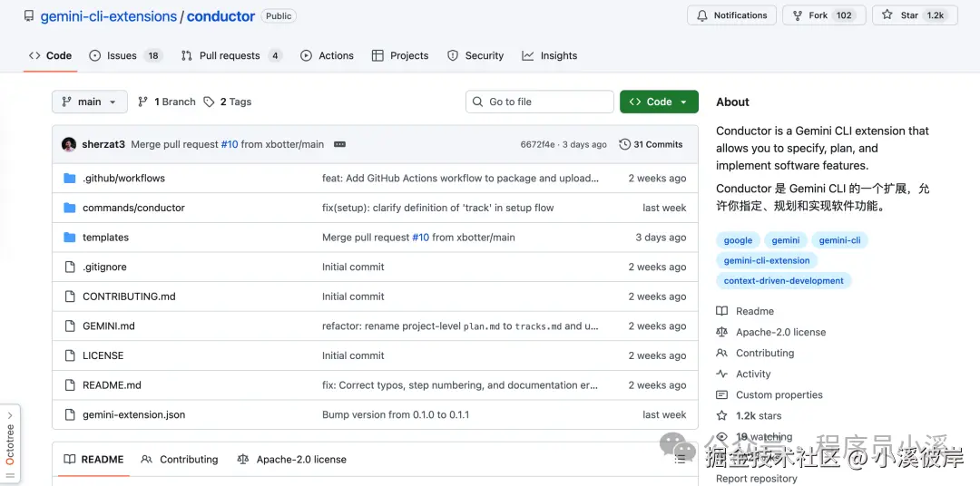Click the .github/workflows folder icon
The width and height of the screenshot is (980, 486).
coord(70,179)
